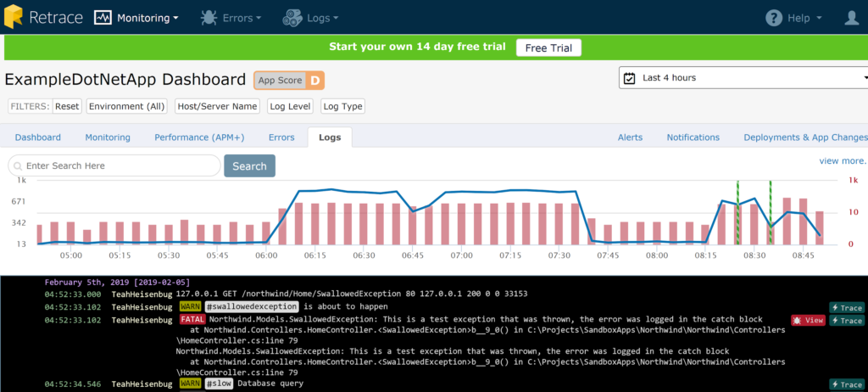Click the WARN badge beside #slow
This screenshot has height=392, width=868.
coord(191,384)
